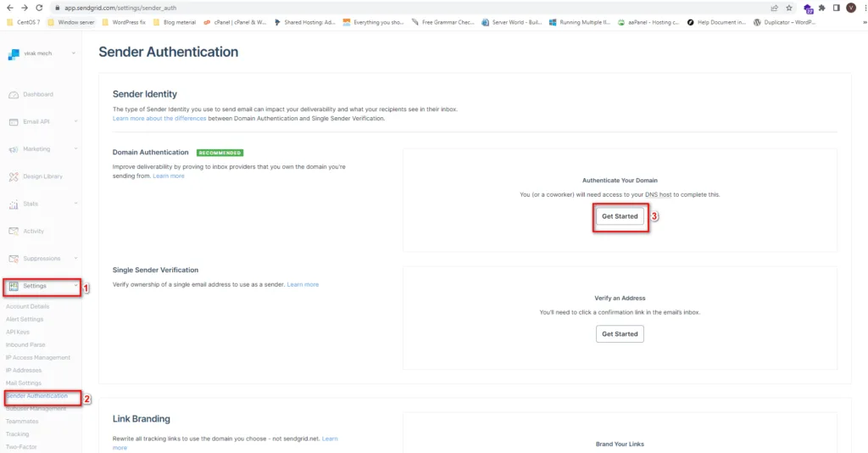Expand the Stats menu chevron
This screenshot has height=453, width=868.
click(75, 204)
